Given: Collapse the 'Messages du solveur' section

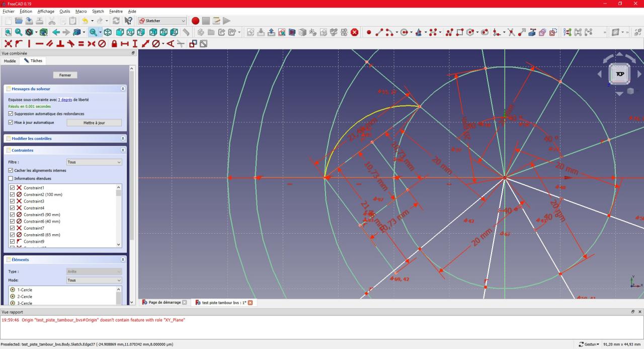Looking at the screenshot, I should tap(123, 89).
